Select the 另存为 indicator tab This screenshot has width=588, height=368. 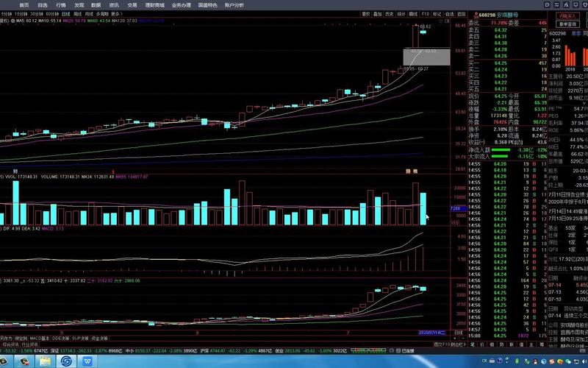[6, 339]
